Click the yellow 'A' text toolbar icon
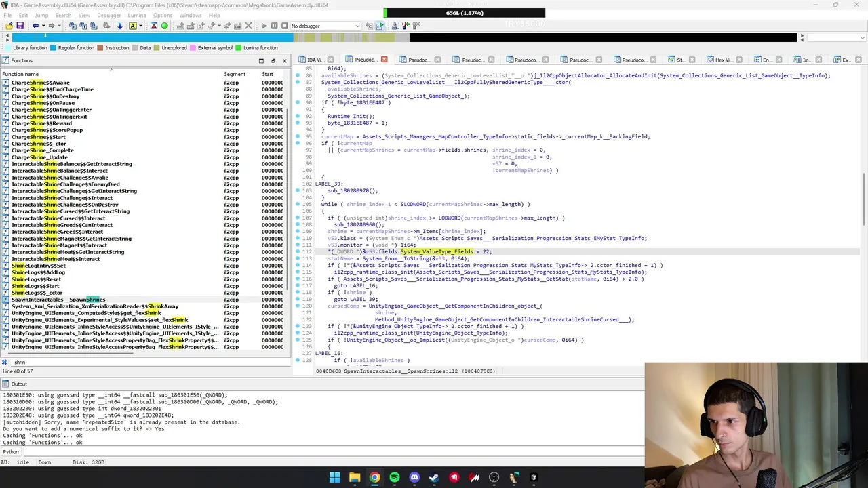Image resolution: width=868 pixels, height=488 pixels. click(x=132, y=26)
